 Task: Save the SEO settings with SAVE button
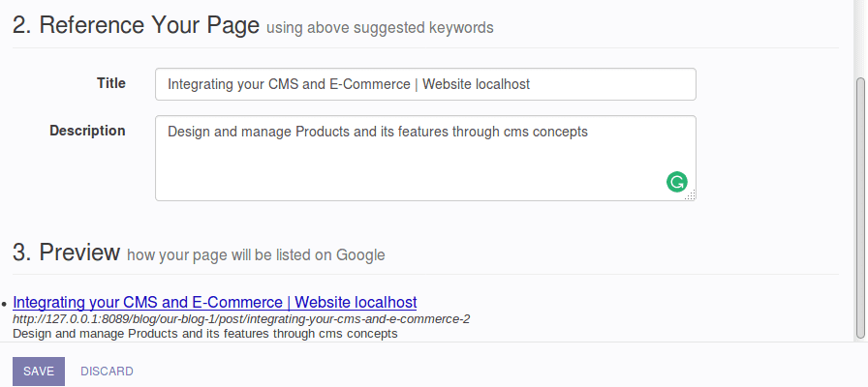[x=39, y=371]
